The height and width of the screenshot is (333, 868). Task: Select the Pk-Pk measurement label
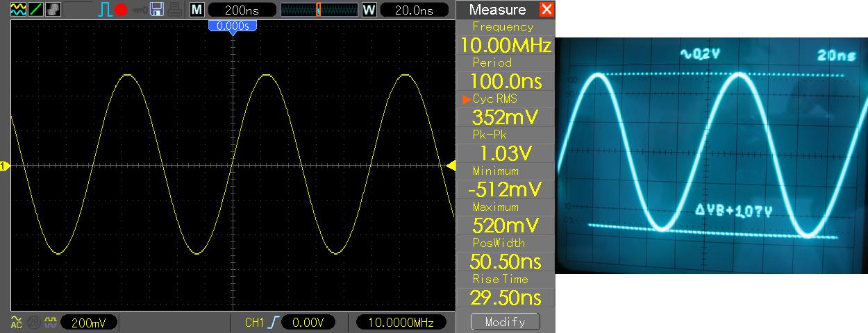point(491,135)
